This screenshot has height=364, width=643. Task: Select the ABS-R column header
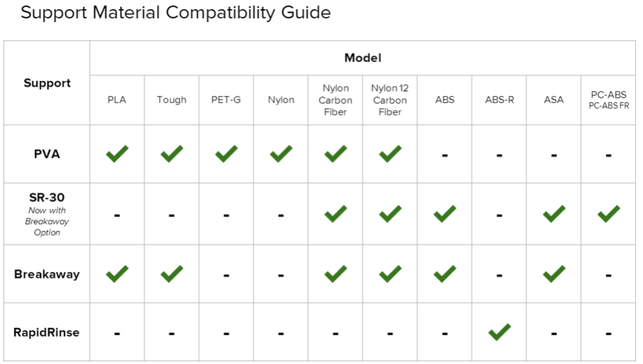pos(499,100)
